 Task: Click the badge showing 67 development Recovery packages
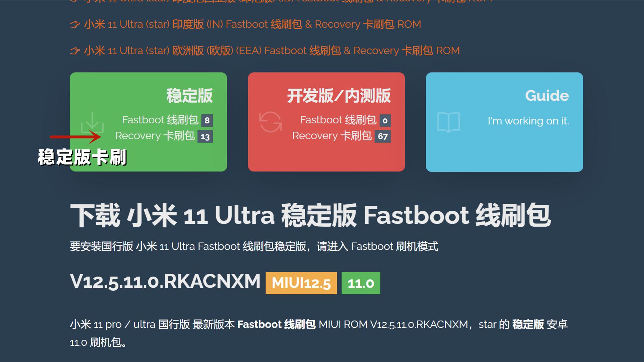(383, 136)
